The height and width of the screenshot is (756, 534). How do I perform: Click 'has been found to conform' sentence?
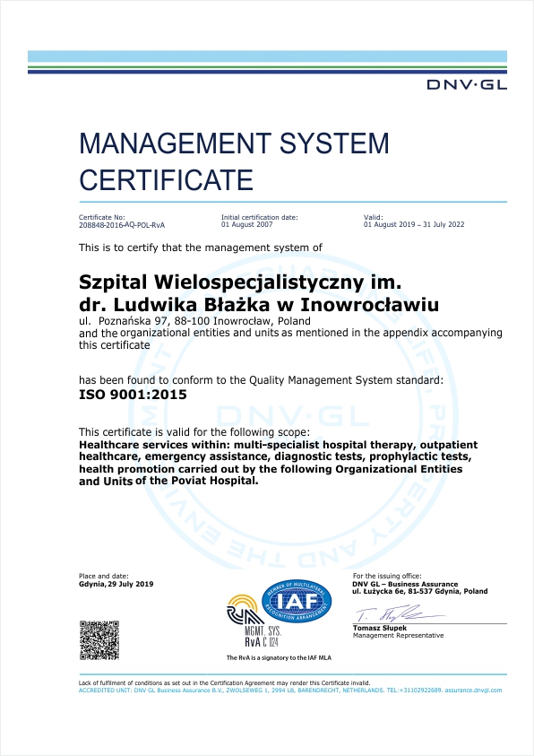tap(261, 380)
